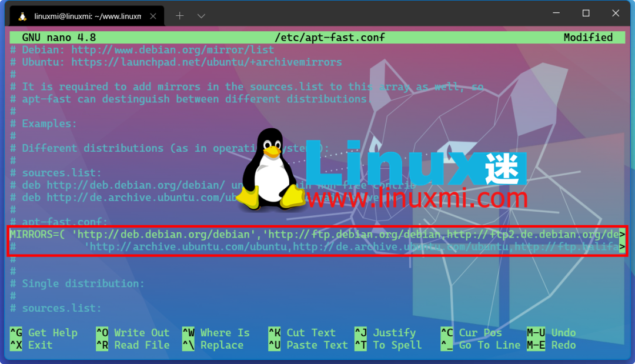The width and height of the screenshot is (635, 364).
Task: Click the ^W Where Is shortcut
Action: [x=216, y=333]
